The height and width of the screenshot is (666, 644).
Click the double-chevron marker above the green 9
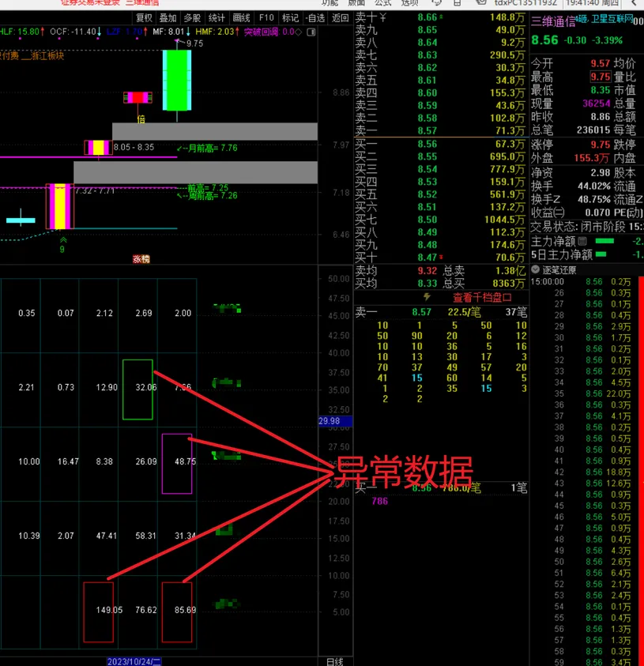pos(62,237)
